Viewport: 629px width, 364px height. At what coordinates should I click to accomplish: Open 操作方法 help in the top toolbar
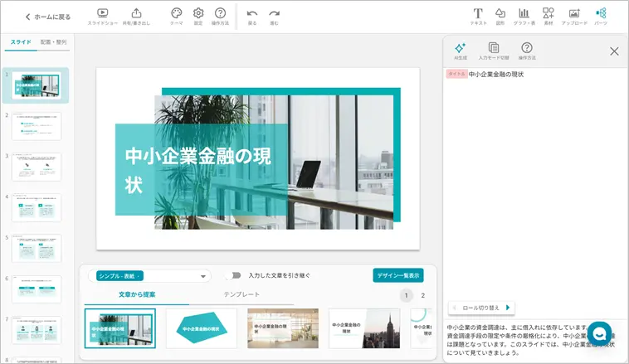pyautogui.click(x=220, y=17)
